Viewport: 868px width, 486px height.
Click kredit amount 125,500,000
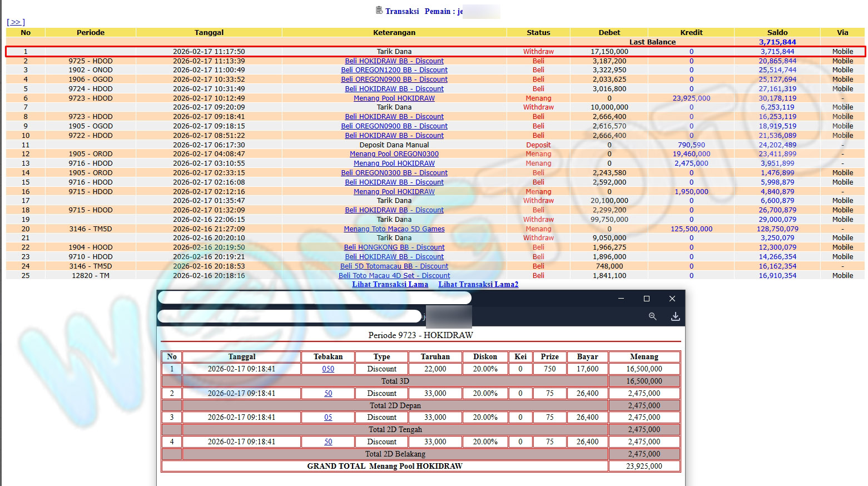691,229
